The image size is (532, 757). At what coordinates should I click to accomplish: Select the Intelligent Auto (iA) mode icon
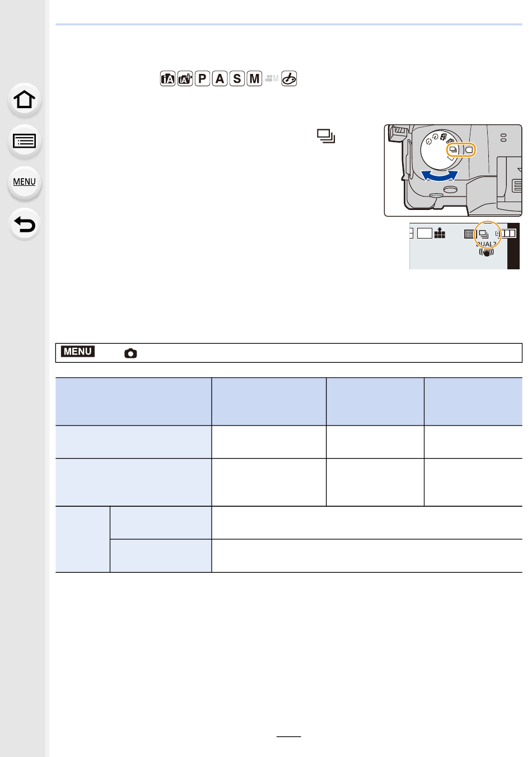point(167,79)
